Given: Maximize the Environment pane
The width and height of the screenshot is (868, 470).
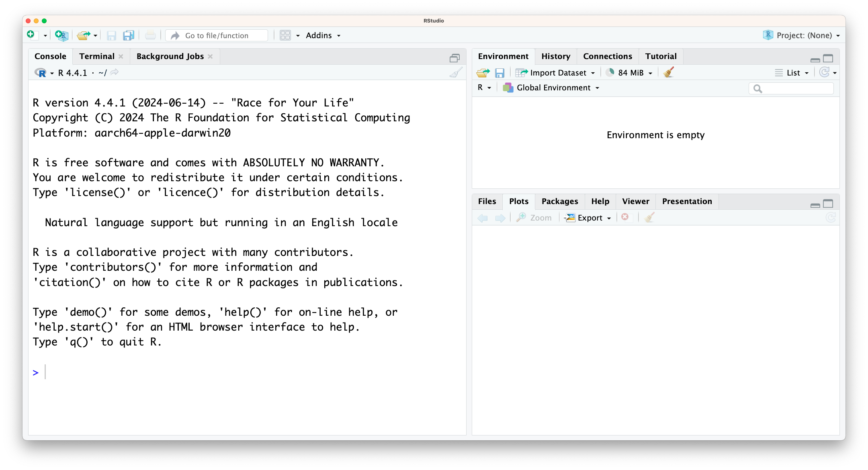Looking at the screenshot, I should pyautogui.click(x=828, y=58).
